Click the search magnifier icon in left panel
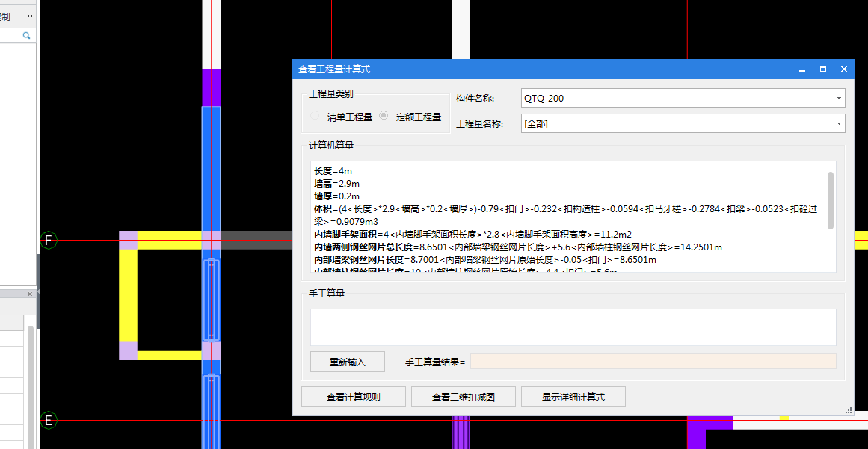868x449 pixels. tap(26, 35)
